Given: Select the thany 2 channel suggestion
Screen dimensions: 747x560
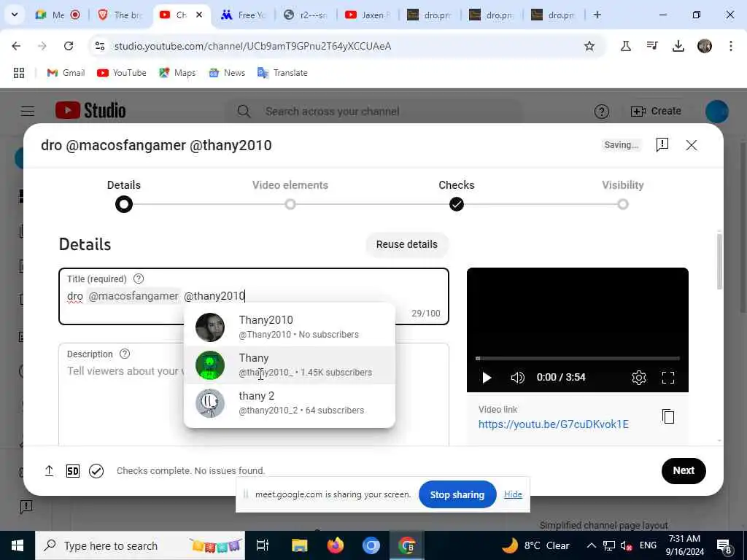Looking at the screenshot, I should [x=289, y=403].
